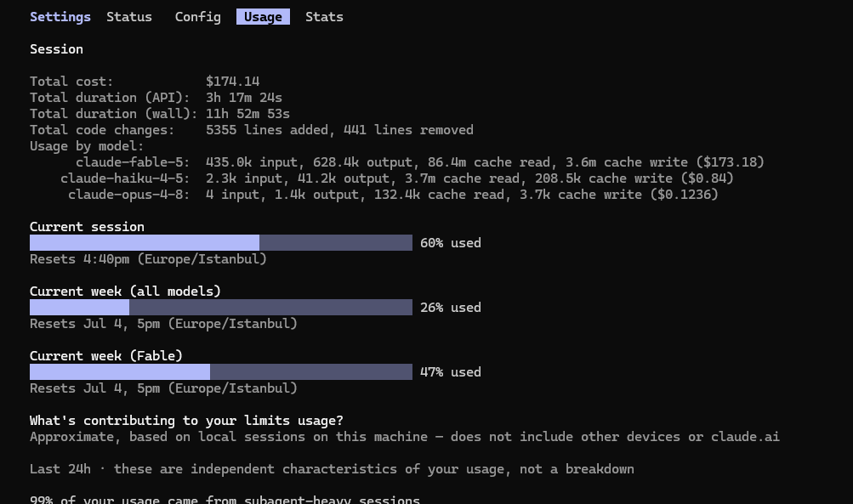
Task: Click 'Resets 4:40pm (Europe/Istanbul)' text
Action: (148, 259)
